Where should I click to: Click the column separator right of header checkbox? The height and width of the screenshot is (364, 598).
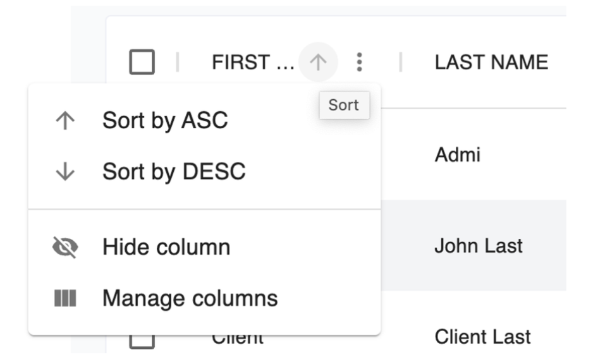tap(178, 62)
